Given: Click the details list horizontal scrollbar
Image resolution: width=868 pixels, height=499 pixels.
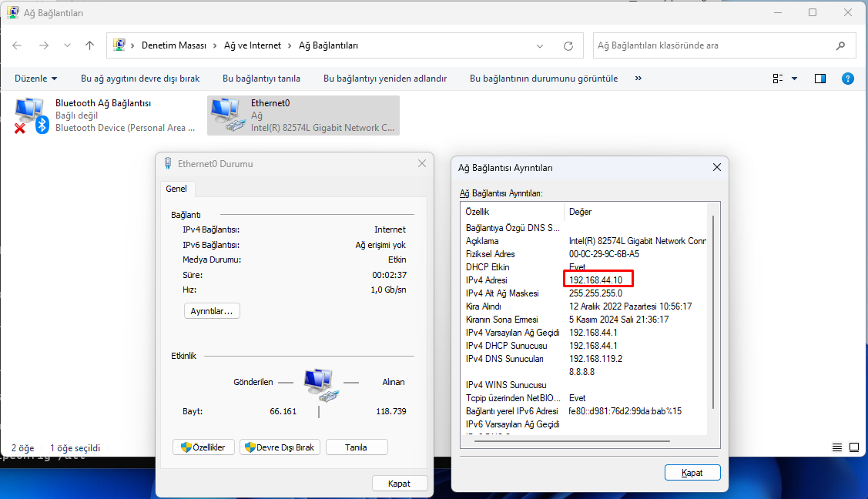Looking at the screenshot, I should [571, 441].
